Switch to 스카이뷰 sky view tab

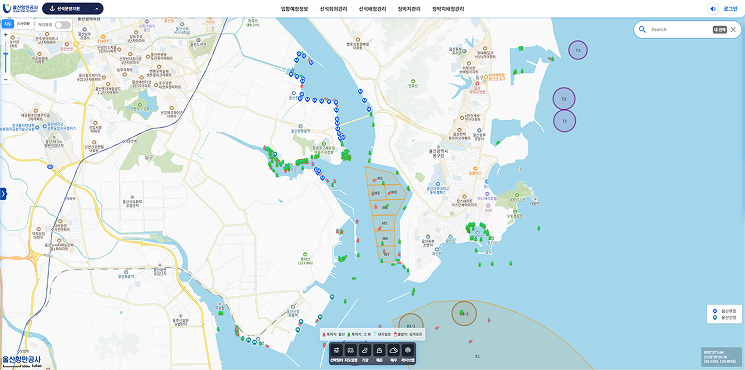[23, 24]
